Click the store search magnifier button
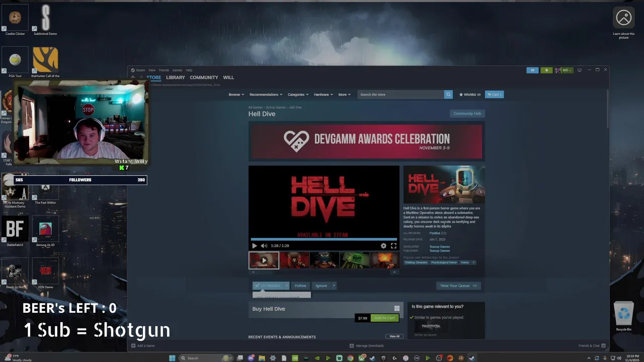 (448, 95)
